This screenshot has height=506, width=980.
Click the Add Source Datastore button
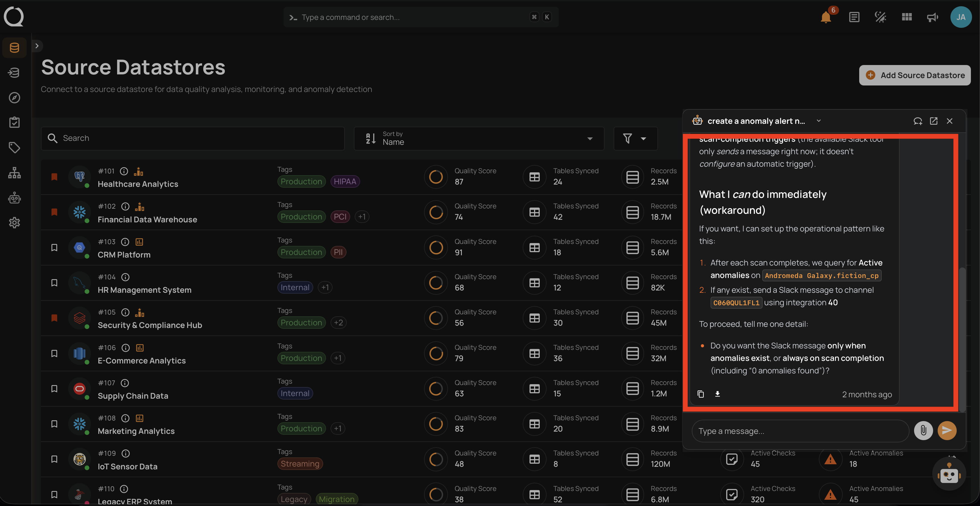point(915,75)
